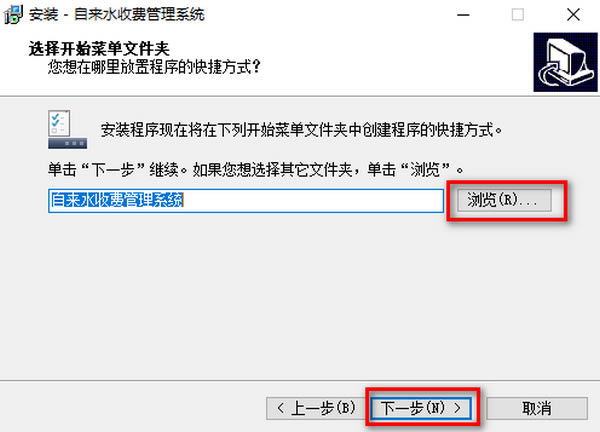The height and width of the screenshot is (432, 600).
Task: Close the installer with the X button
Action: click(x=573, y=15)
